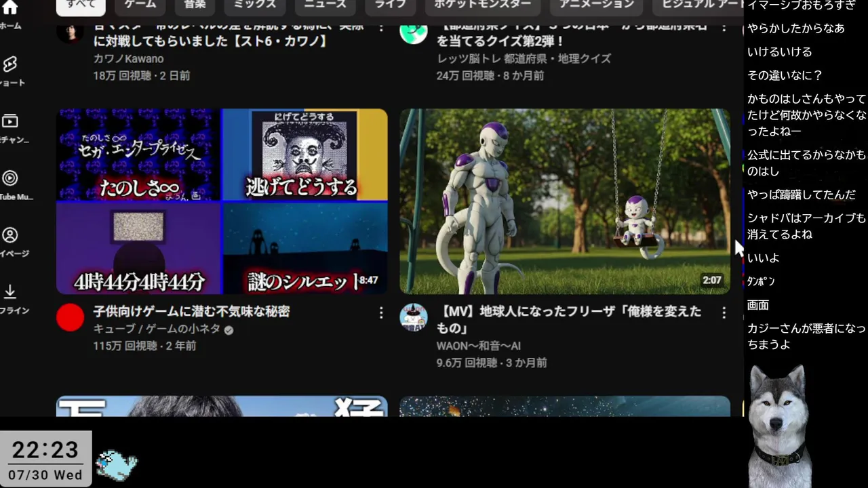Image resolution: width=868 pixels, height=488 pixels.
Task: Click chat message 画面
Action: coord(758,305)
